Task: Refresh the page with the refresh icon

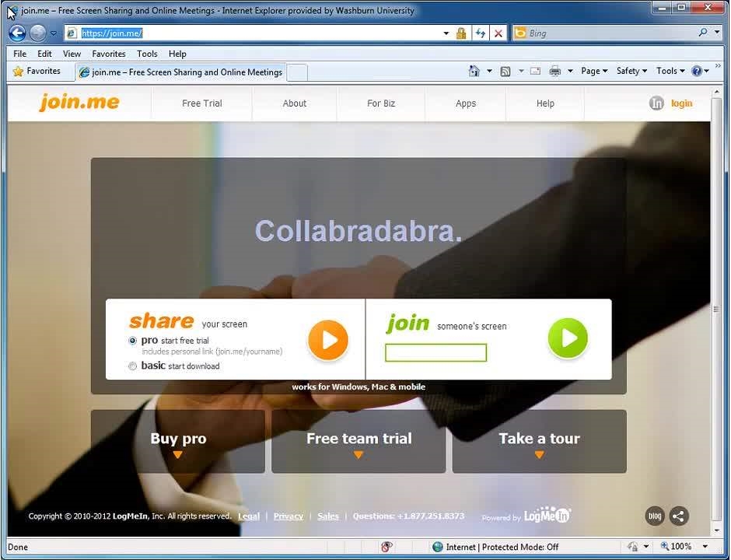Action: (x=480, y=33)
